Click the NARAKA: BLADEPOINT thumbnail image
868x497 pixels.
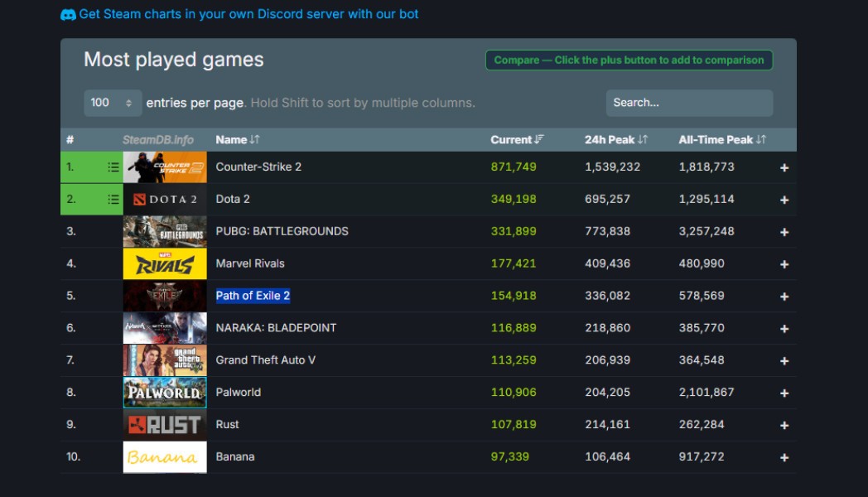165,328
